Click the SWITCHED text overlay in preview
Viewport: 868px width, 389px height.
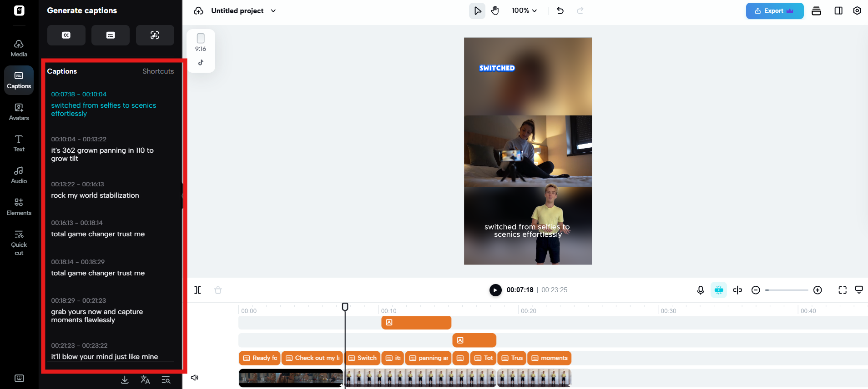497,68
